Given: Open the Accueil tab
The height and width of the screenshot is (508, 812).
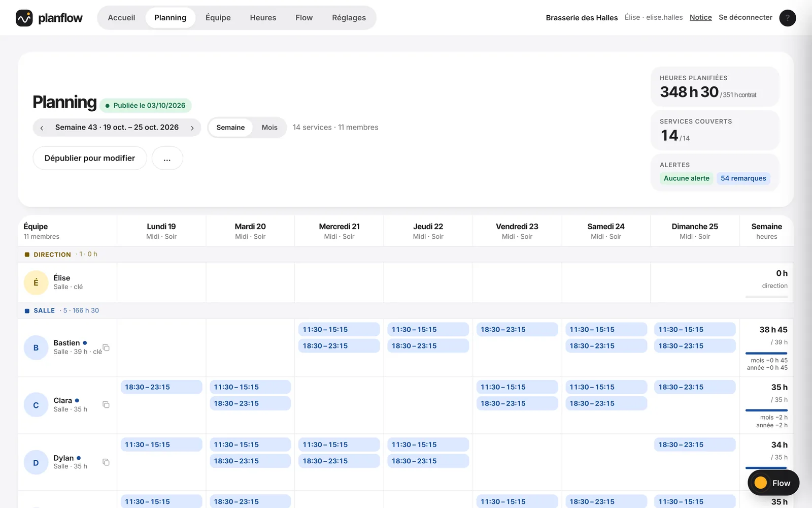Looking at the screenshot, I should 121,18.
